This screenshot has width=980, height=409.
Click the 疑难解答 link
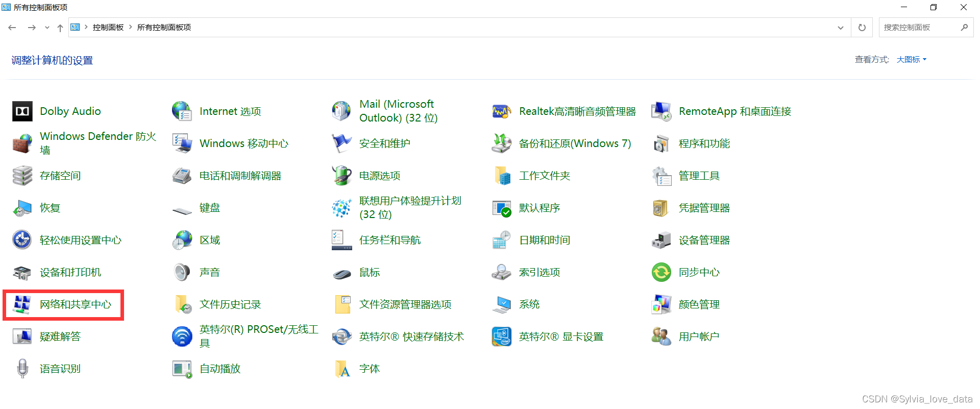[x=60, y=336]
